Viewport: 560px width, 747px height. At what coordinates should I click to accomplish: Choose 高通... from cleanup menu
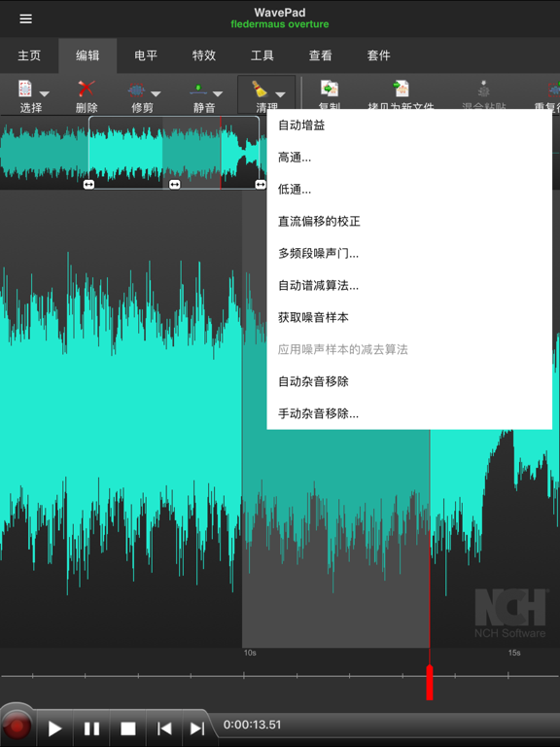[408, 158]
